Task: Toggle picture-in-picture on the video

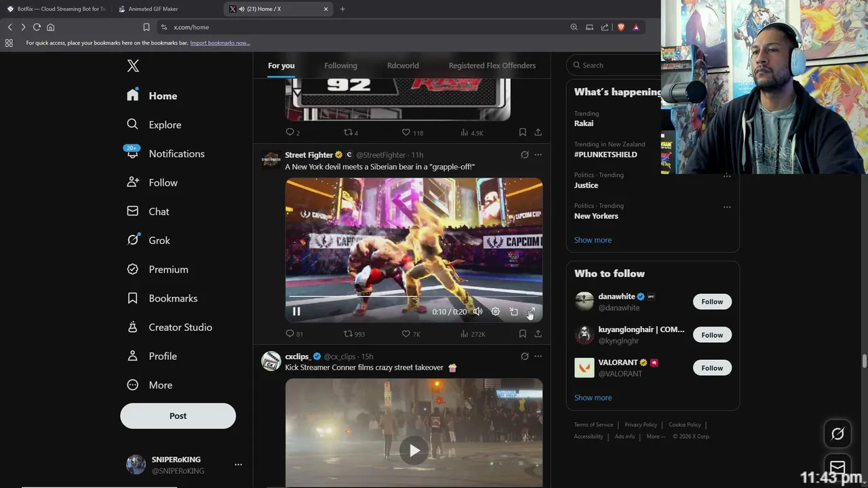Action: pyautogui.click(x=513, y=312)
